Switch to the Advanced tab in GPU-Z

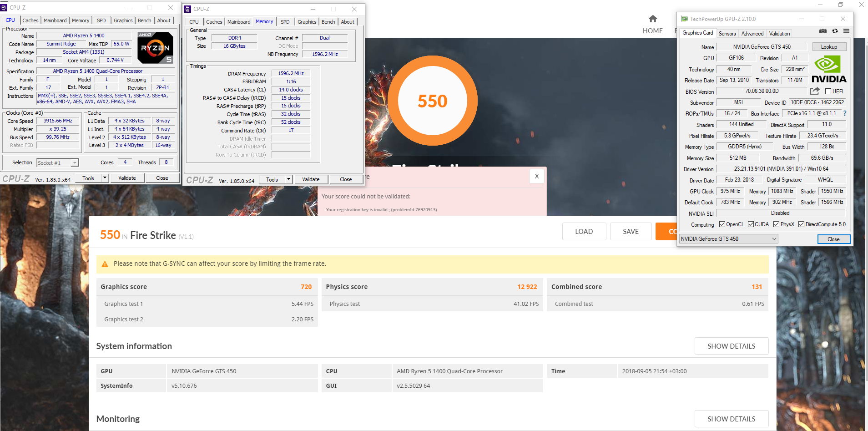pyautogui.click(x=752, y=34)
